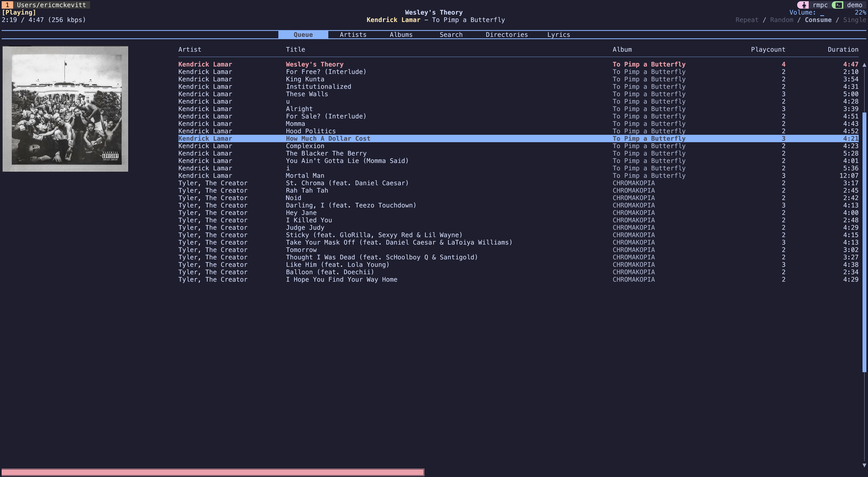Click the Duration column header
868x477 pixels.
843,50
